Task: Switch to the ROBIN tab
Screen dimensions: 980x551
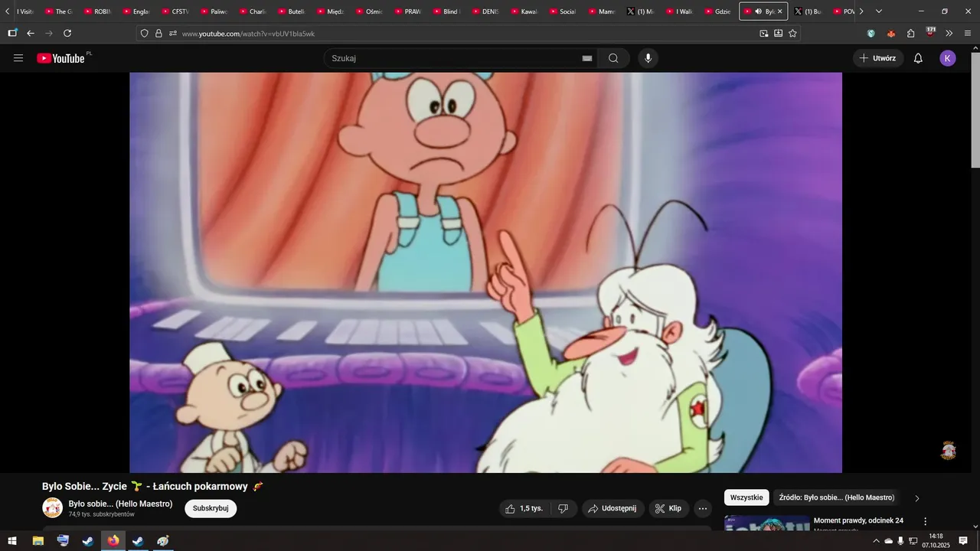Action: [x=97, y=11]
